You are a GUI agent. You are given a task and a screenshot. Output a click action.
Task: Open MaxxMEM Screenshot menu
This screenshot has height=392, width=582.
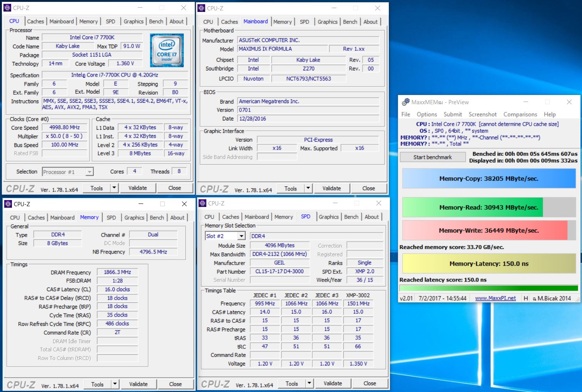click(483, 114)
